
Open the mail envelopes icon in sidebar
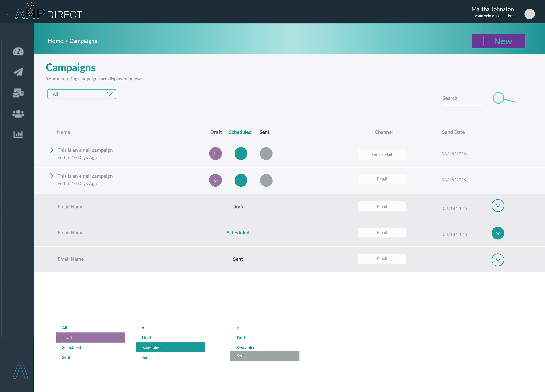point(18,93)
